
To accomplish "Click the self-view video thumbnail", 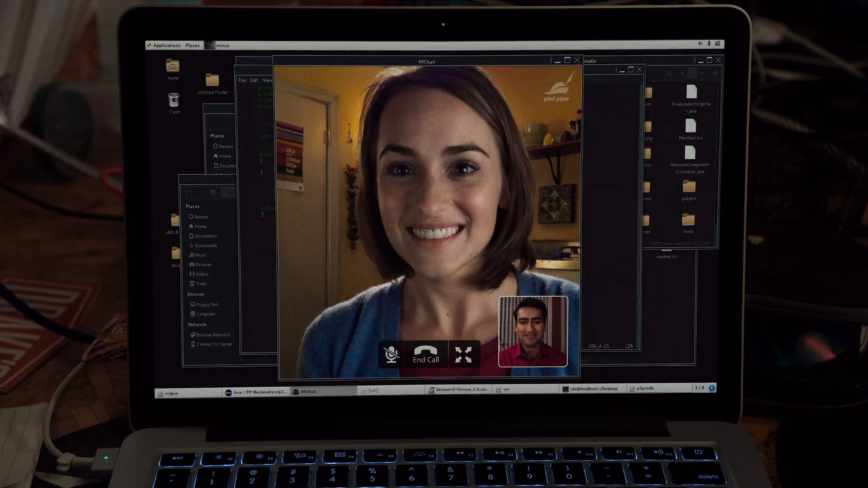I will tap(533, 331).
